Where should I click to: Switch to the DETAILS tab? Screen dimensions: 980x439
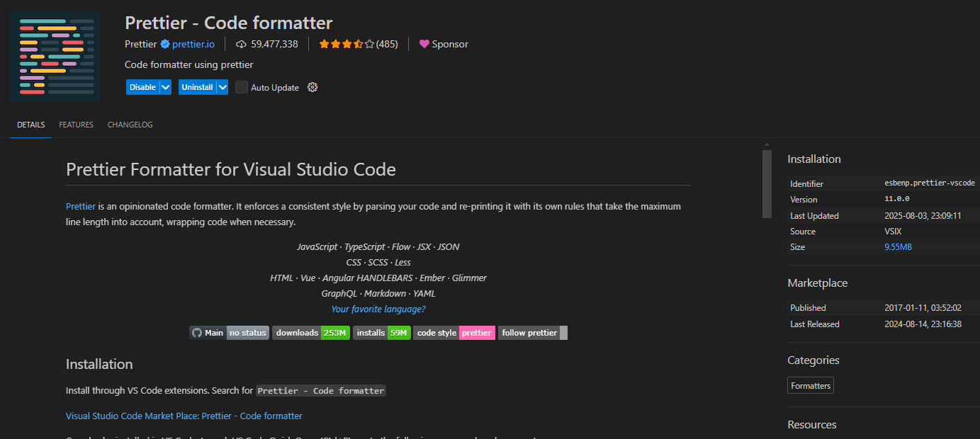(31, 125)
